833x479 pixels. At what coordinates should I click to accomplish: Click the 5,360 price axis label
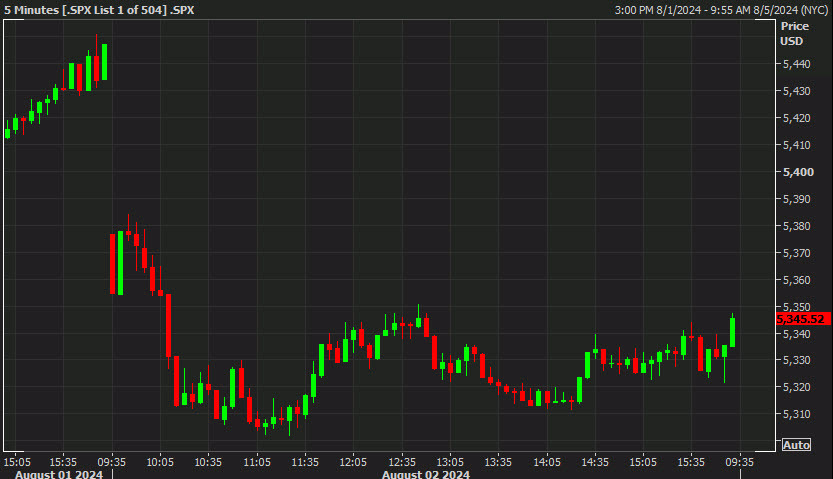(x=796, y=280)
